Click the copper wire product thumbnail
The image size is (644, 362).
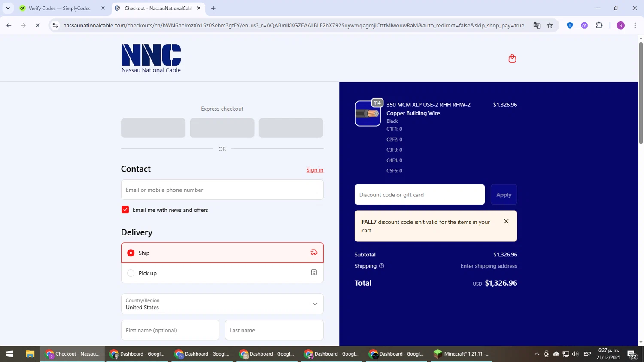368,113
